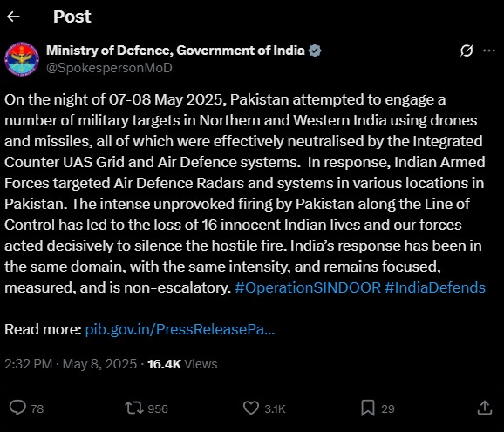Repost using the retweet arrows icon
This screenshot has height=432, width=504.
click(x=134, y=408)
